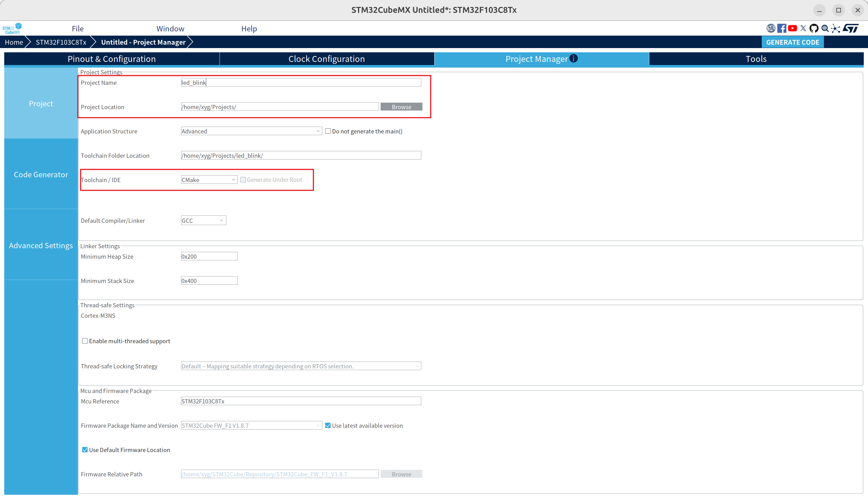Enable Do not generate the main()
The height and width of the screenshot is (499, 868).
tap(328, 131)
